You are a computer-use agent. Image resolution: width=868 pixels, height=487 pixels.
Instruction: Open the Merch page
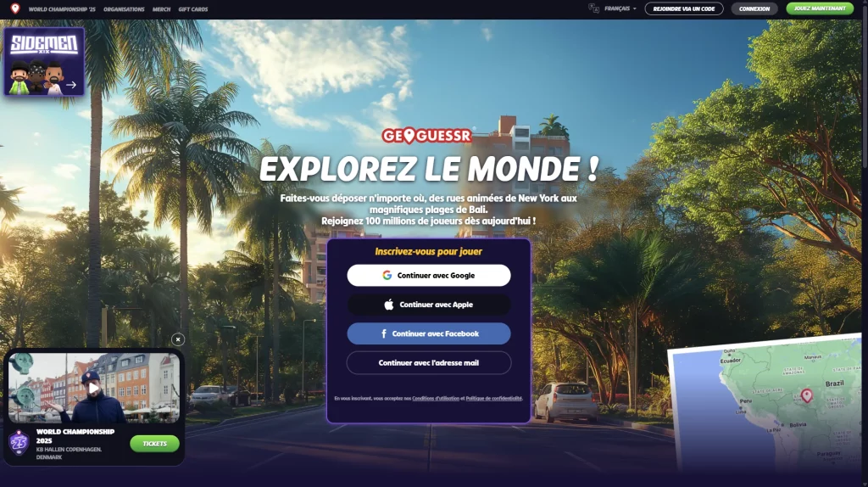pos(161,9)
